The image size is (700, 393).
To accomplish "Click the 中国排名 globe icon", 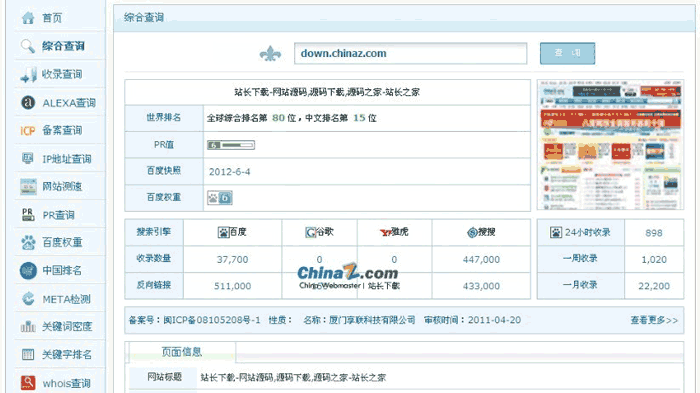I will pyautogui.click(x=28, y=270).
